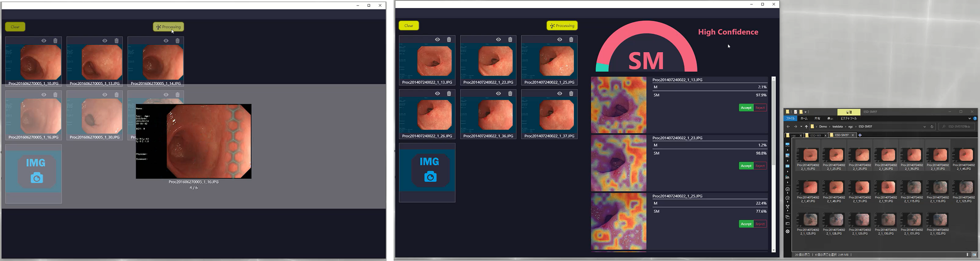Switch Explorer to large thumbnails view
The height and width of the screenshot is (261, 980).
975,255
